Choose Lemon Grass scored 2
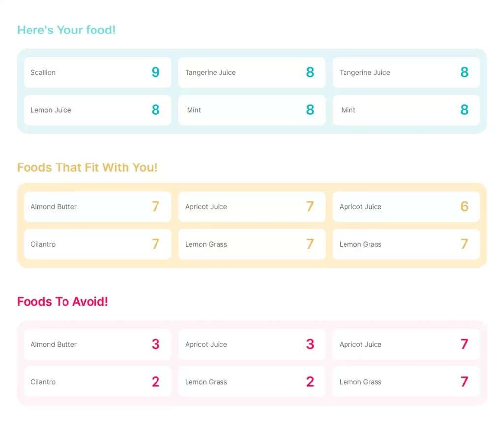This screenshot has width=504, height=426. click(252, 382)
